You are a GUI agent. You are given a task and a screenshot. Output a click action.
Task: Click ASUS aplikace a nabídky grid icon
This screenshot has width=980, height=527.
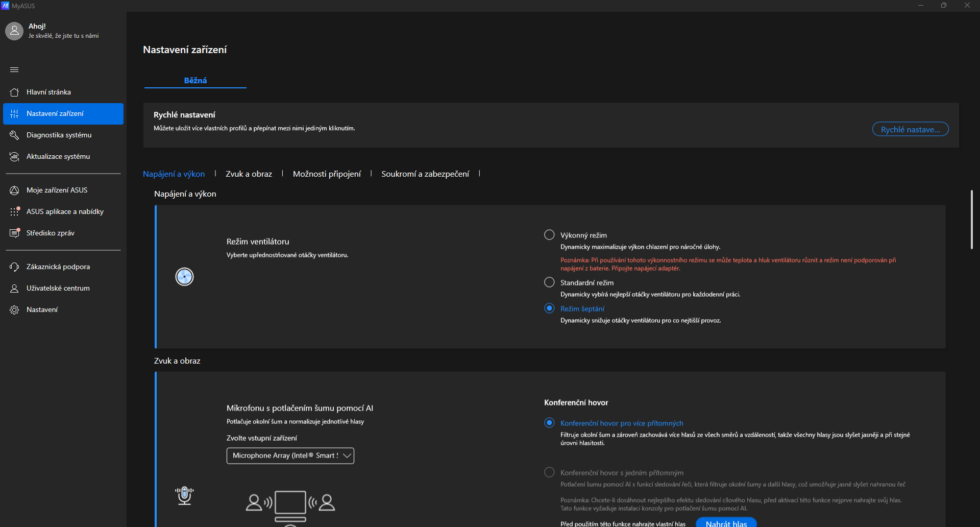(14, 211)
